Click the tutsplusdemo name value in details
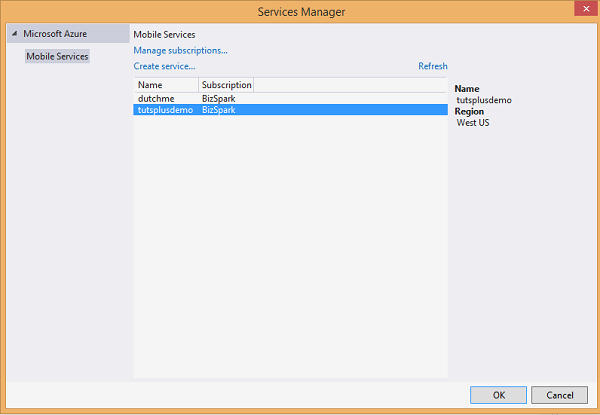The width and height of the screenshot is (600, 415). (484, 100)
